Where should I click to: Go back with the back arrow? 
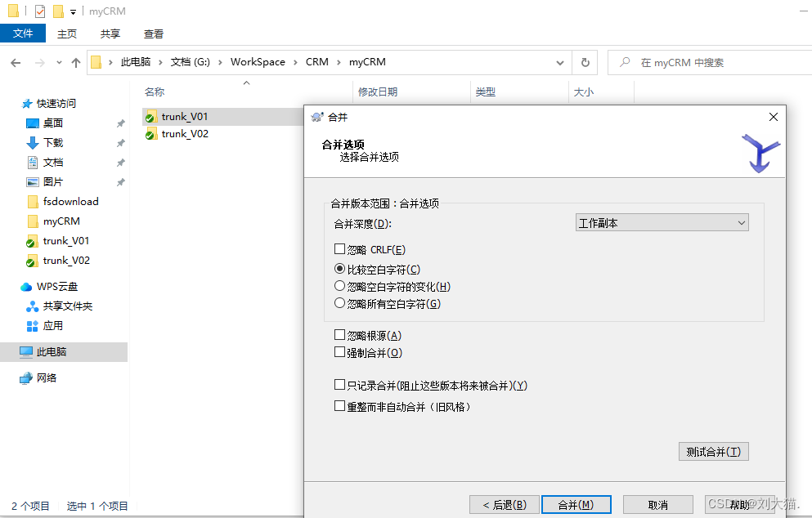tap(16, 63)
